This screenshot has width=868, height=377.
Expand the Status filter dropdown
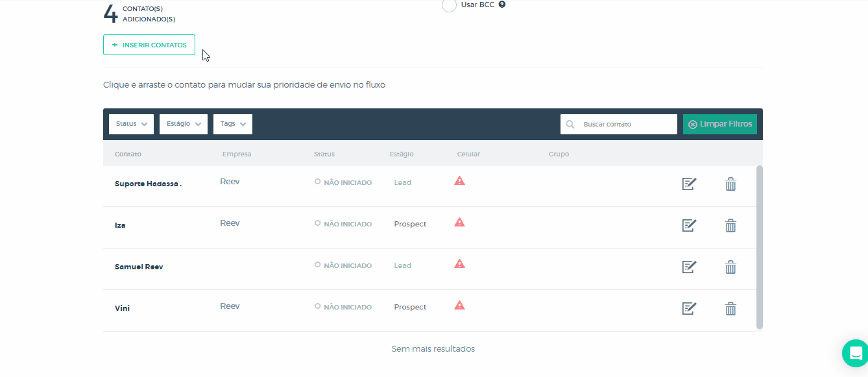131,124
